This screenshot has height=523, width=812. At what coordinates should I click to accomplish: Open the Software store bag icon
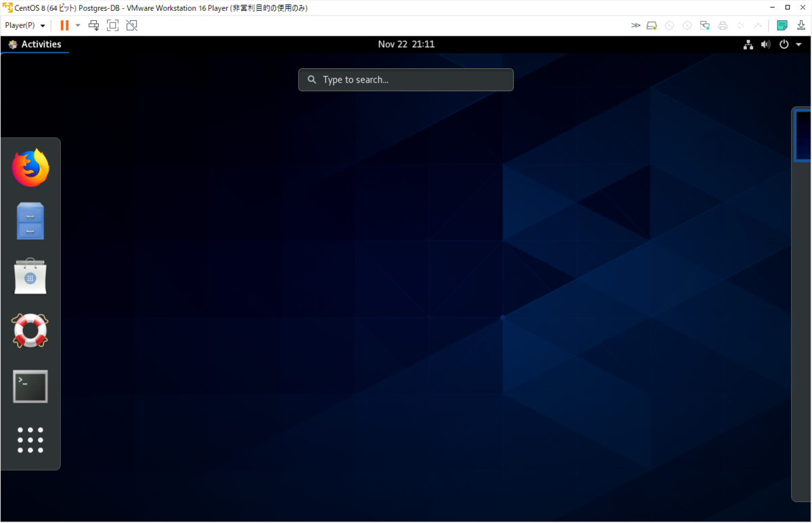(30, 276)
